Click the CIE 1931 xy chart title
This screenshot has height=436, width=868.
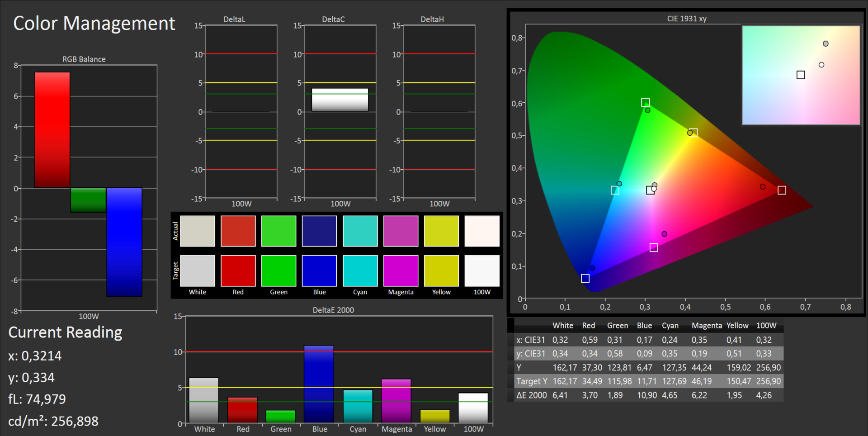point(687,19)
